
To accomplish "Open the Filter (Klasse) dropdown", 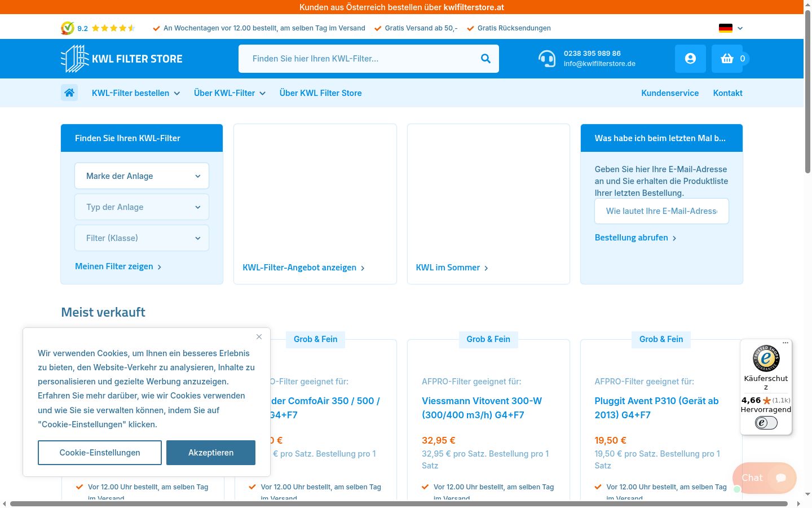I will [142, 238].
